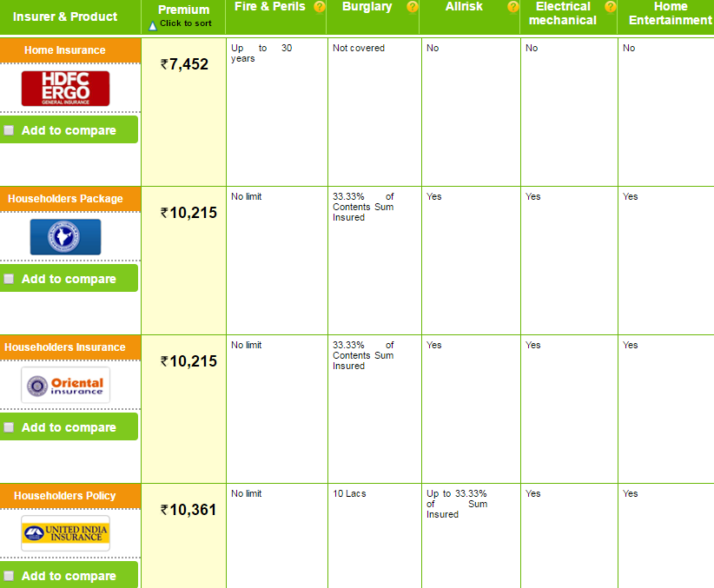Click 'Up to 30 years' fire cell
This screenshot has width=714, height=588.
tap(261, 53)
